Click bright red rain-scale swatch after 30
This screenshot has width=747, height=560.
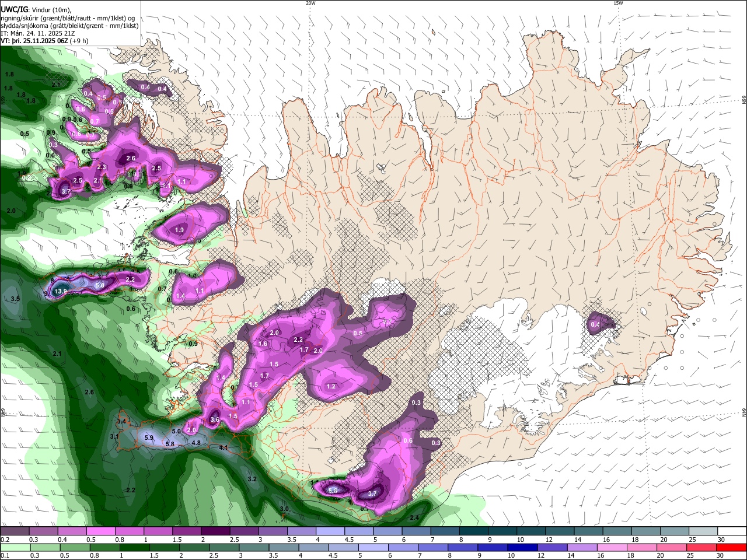point(731,547)
